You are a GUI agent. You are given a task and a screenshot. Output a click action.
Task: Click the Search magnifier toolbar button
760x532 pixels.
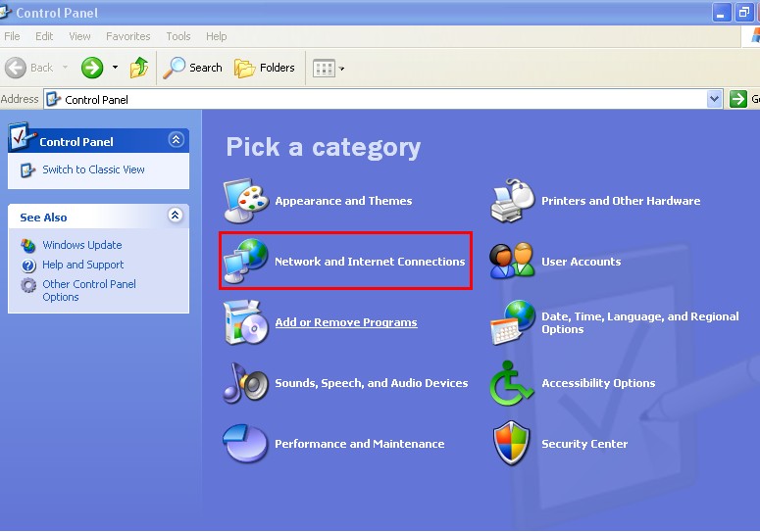192,68
